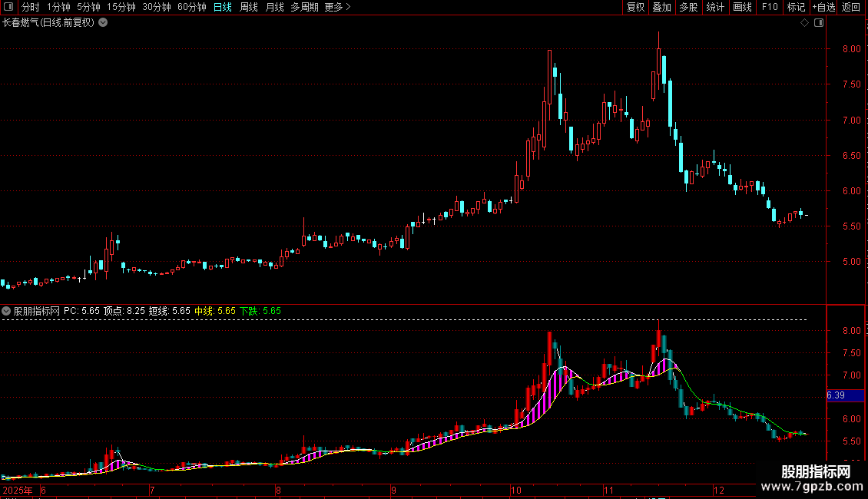868x499 pixels.
Task: Click the 2025年 date axis label
Action: click(17, 490)
